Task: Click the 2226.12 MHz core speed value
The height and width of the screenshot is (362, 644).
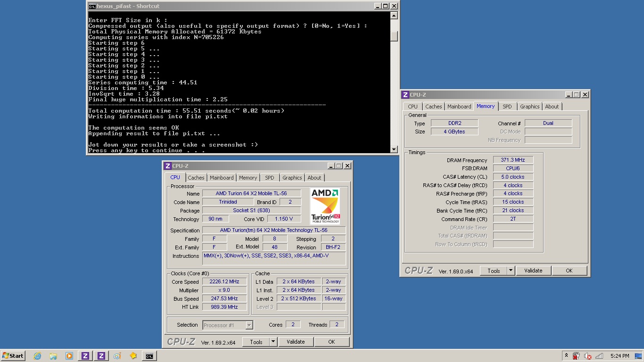Action: (224, 281)
